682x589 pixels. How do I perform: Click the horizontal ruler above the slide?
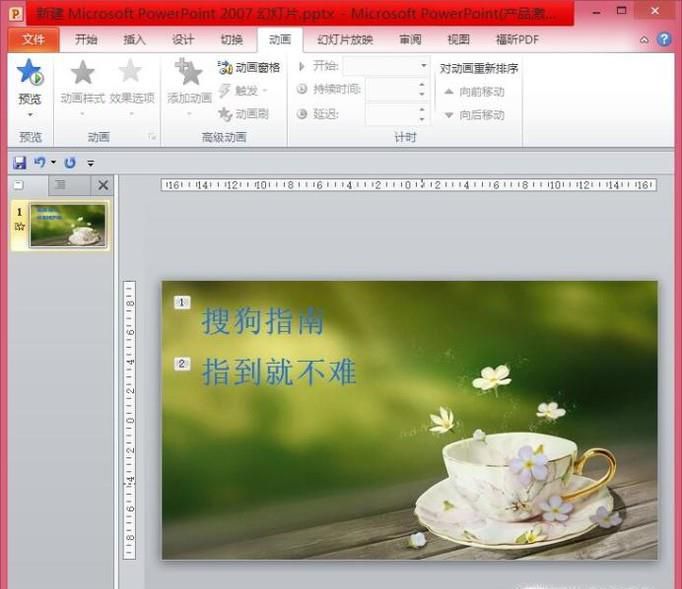coord(408,185)
